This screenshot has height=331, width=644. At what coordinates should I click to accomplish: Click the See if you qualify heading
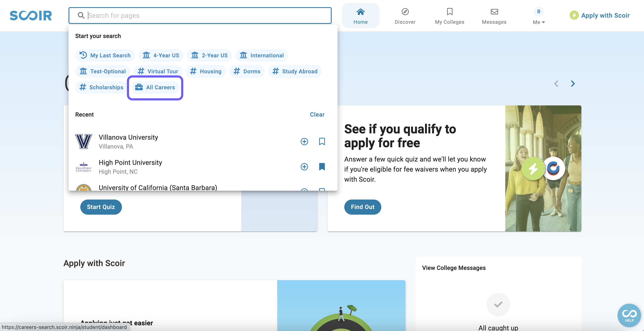[400, 136]
